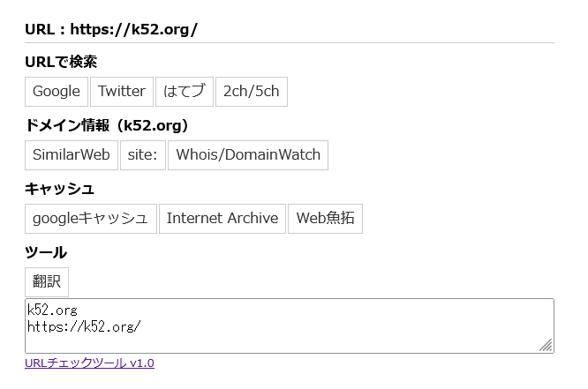Open Internet Archive snapshot
The image size is (588, 389).
(x=222, y=219)
